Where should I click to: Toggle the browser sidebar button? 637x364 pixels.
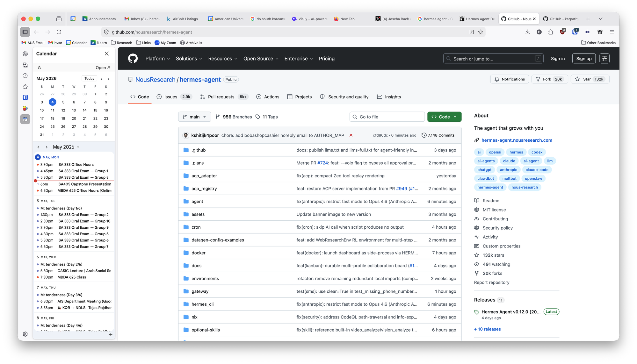(x=25, y=32)
